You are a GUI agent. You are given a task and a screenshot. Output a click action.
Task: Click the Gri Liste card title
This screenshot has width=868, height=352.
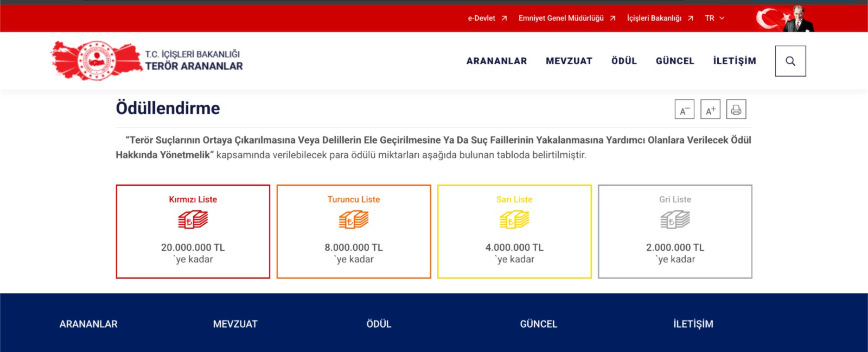(675, 199)
